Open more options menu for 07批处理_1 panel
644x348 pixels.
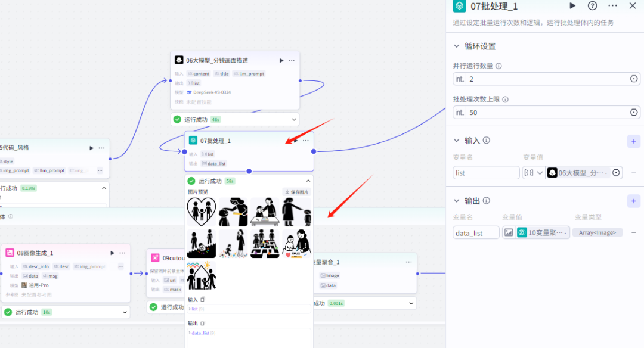pyautogui.click(x=612, y=6)
